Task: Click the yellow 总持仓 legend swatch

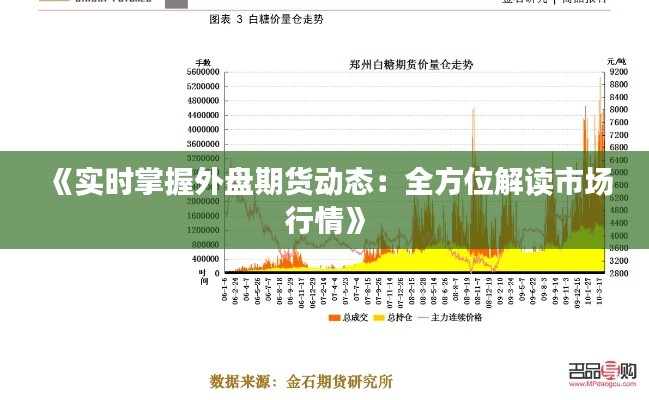Action: [x=380, y=317]
